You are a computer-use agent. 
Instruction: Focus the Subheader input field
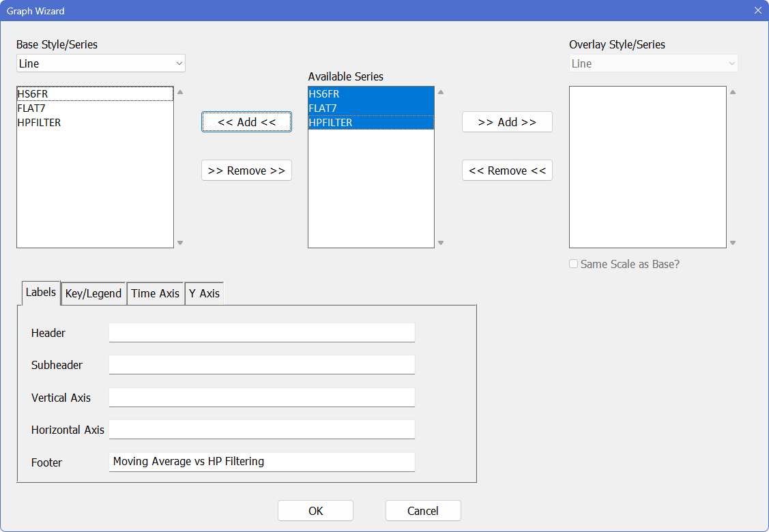[x=261, y=365]
